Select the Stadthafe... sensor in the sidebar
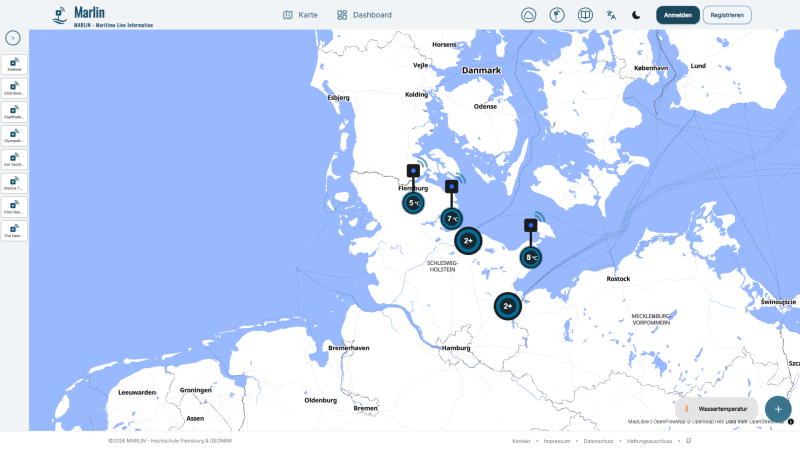This screenshot has width=800, height=450. click(14, 112)
